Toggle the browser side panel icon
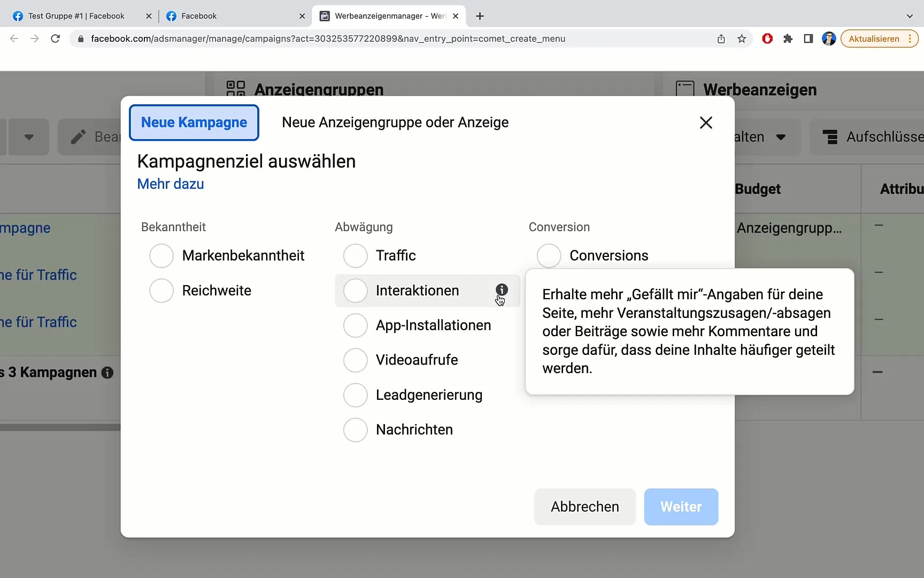924x578 pixels. [808, 39]
